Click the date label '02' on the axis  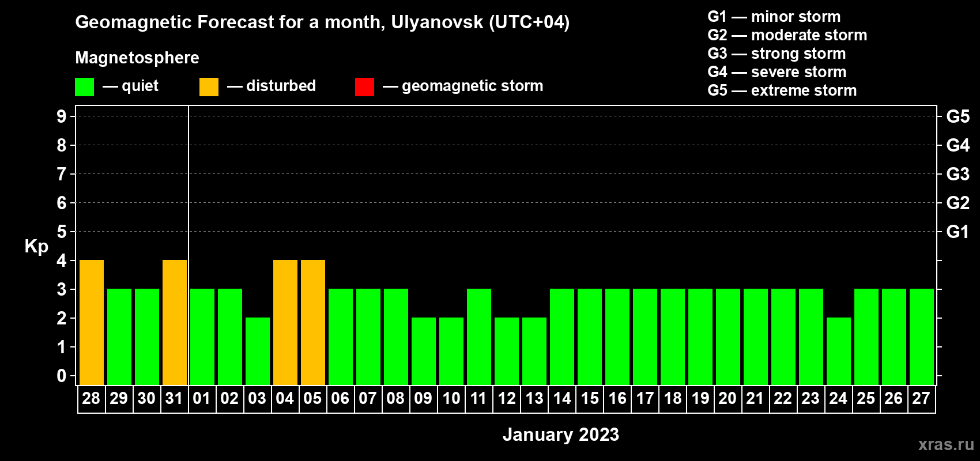[229, 399]
